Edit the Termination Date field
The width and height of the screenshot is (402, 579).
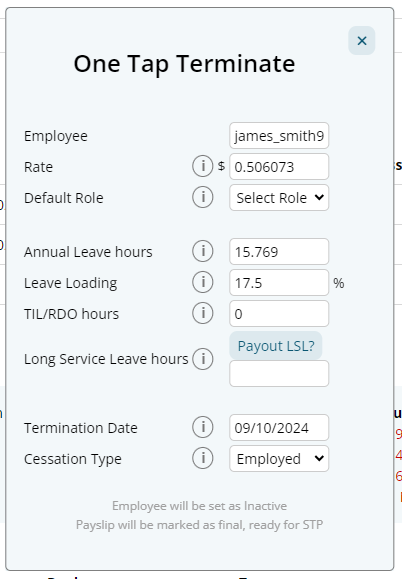pyautogui.click(x=279, y=428)
